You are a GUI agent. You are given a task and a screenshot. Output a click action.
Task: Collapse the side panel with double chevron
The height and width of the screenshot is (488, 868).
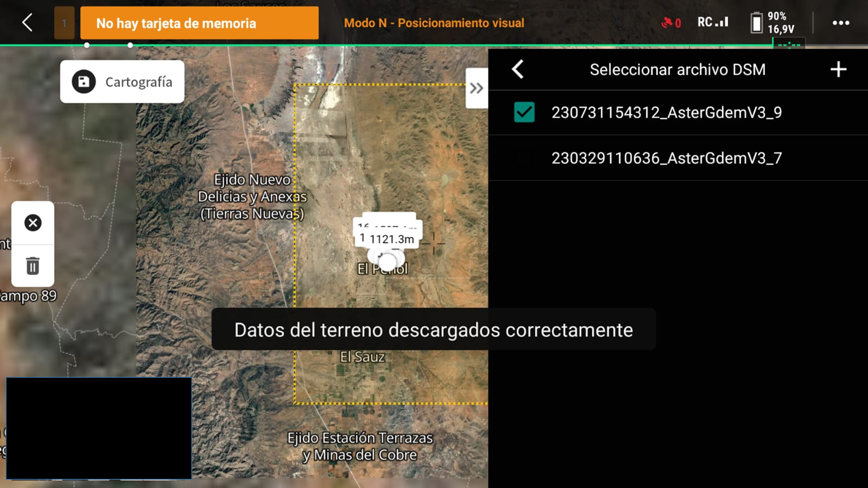click(477, 88)
